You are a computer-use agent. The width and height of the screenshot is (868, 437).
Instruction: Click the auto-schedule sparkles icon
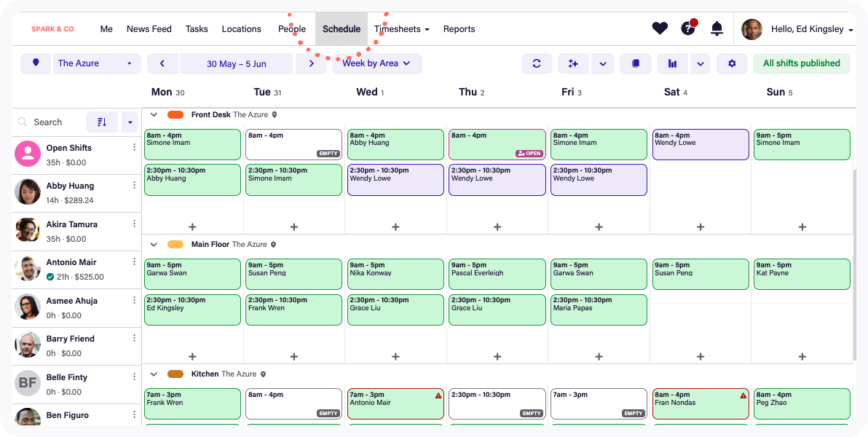573,63
